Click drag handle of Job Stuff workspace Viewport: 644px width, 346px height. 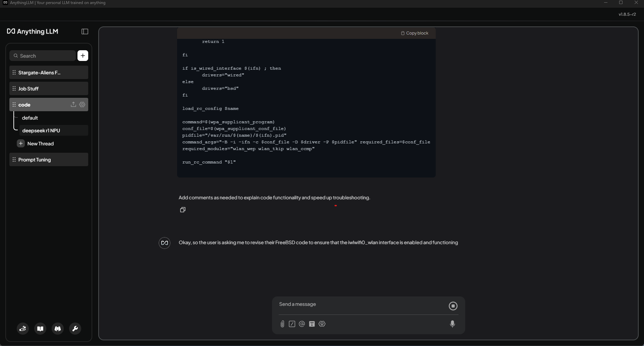click(14, 88)
